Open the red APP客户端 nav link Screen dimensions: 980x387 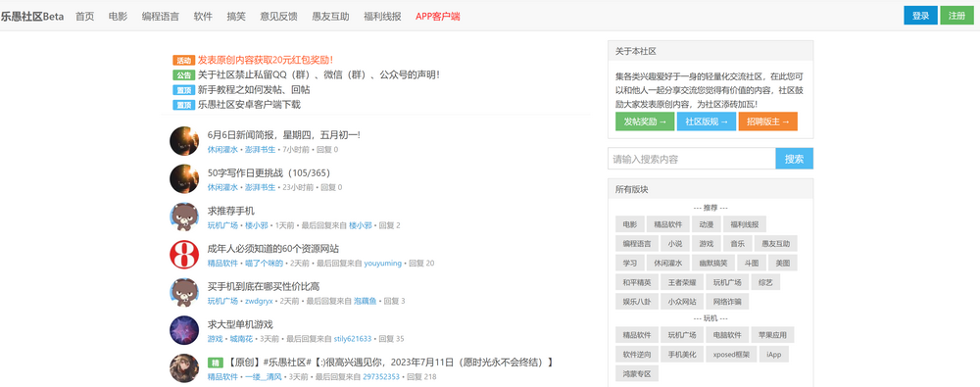tap(437, 17)
